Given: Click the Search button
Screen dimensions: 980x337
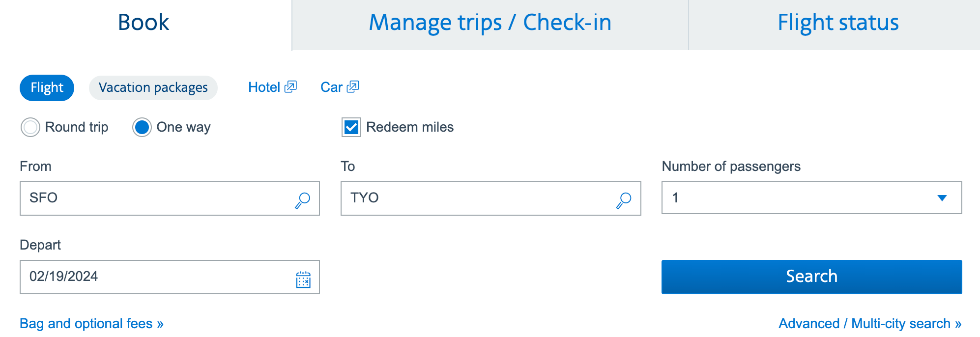Looking at the screenshot, I should 811,276.
